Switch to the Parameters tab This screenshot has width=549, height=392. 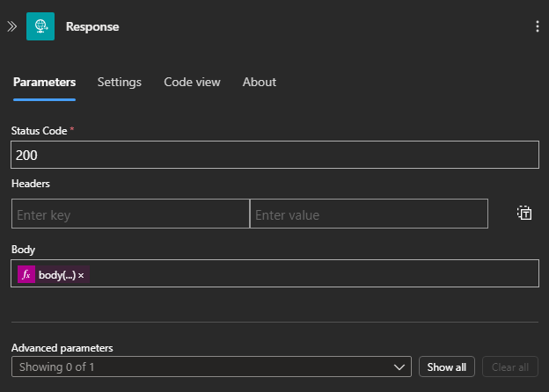[x=44, y=82]
